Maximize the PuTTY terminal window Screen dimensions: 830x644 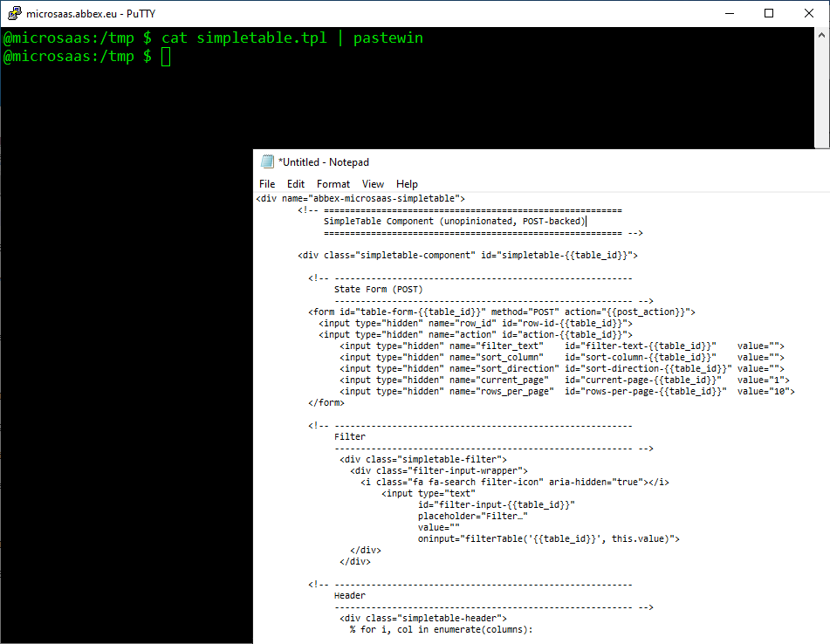769,13
